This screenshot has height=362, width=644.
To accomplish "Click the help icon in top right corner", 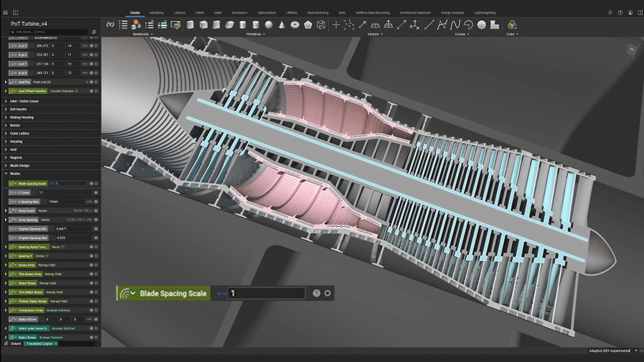I will pos(620,12).
